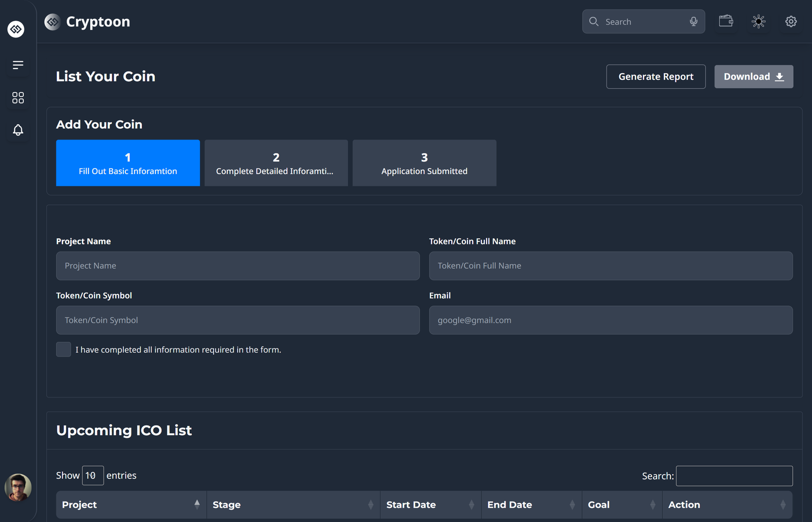
Task: Switch to step 2 Complete Detailed Information
Action: [x=276, y=163]
